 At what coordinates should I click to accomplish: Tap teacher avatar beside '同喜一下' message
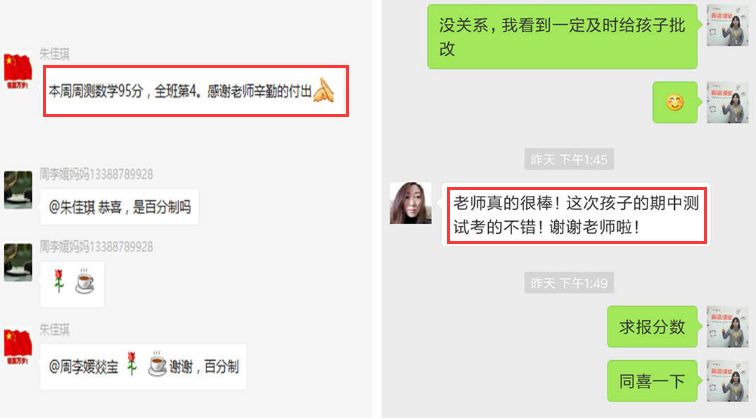coord(727,381)
